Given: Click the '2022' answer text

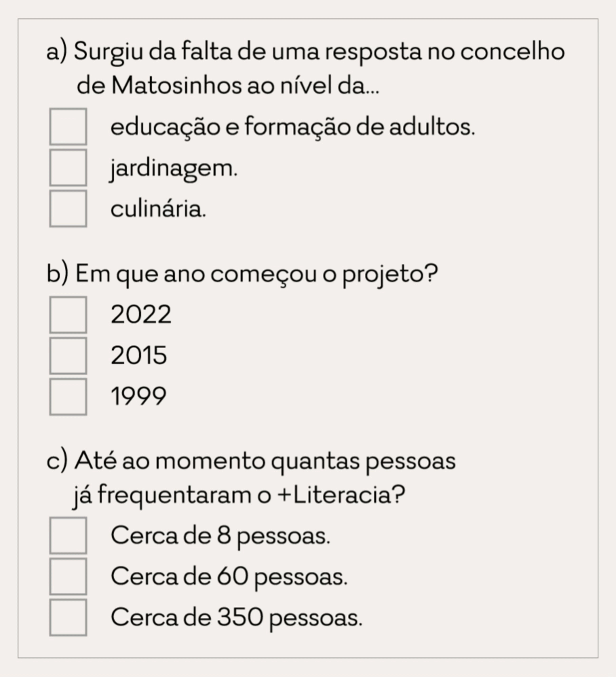Looking at the screenshot, I should [141, 315].
